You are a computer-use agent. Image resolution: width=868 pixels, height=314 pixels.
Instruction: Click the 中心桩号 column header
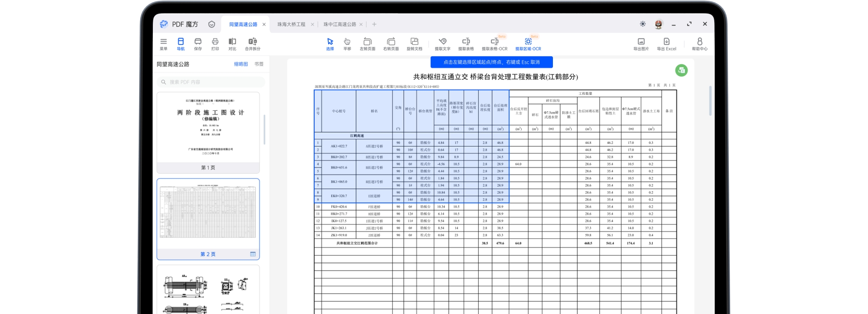(339, 111)
